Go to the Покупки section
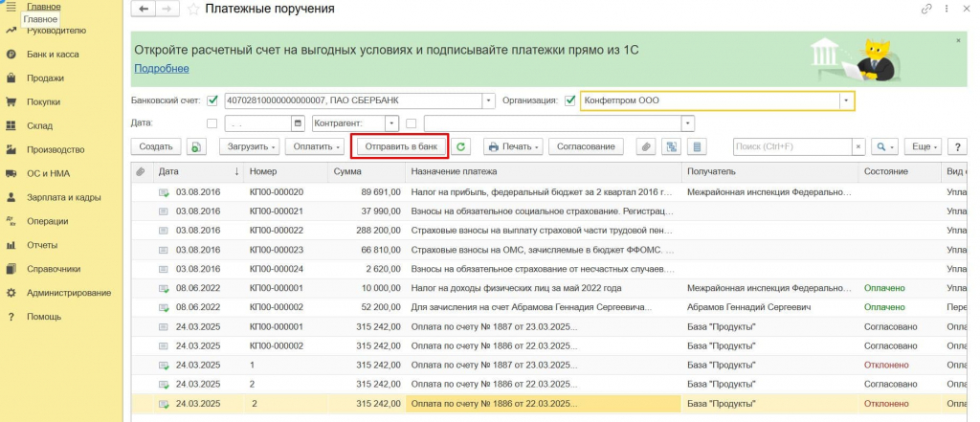 [x=43, y=101]
